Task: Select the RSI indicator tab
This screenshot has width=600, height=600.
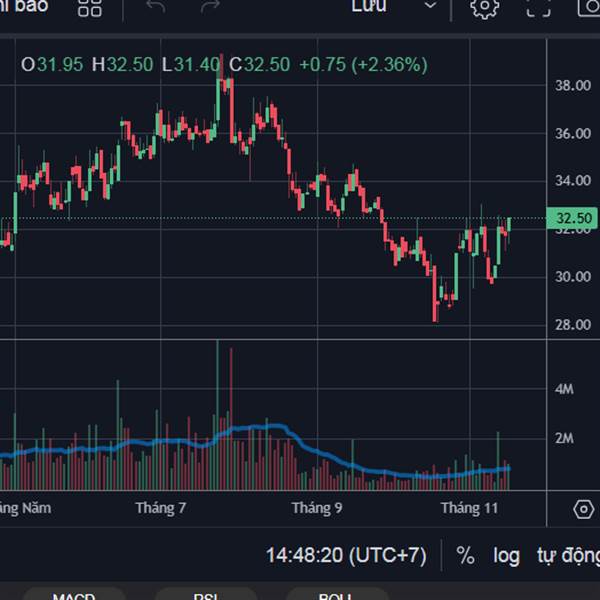Action: pyautogui.click(x=206, y=595)
